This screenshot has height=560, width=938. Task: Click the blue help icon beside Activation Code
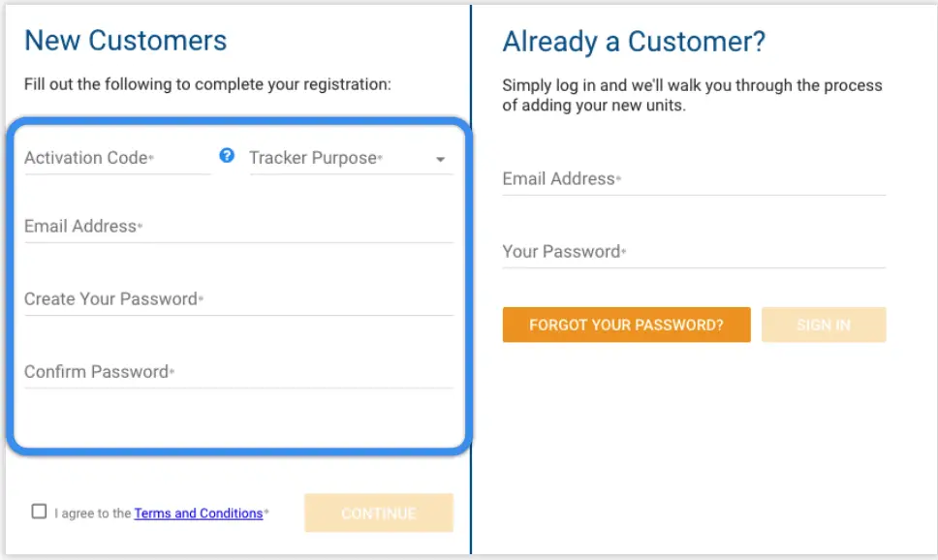click(226, 155)
